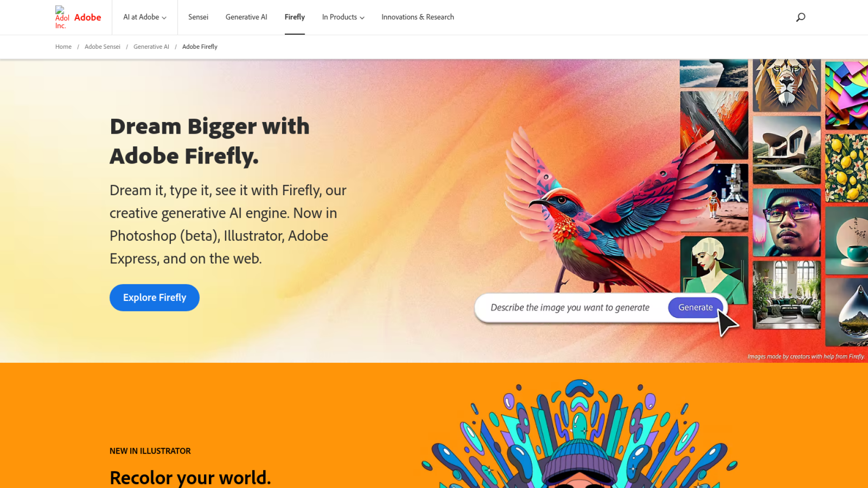
Task: Open the lion artwork thumbnail
Action: pyautogui.click(x=787, y=85)
